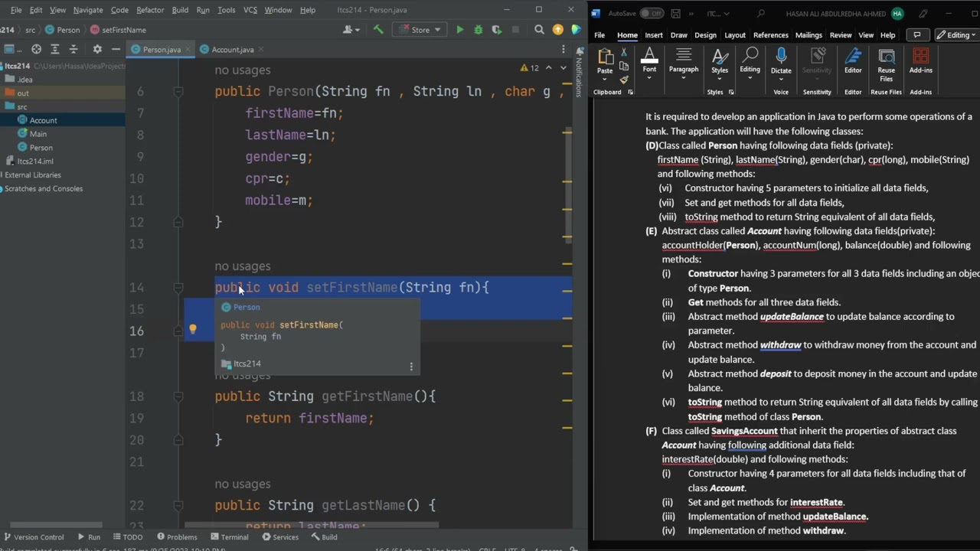Toggle fold end marker at line 12
Viewport: 980px width, 551px height.
(x=178, y=222)
